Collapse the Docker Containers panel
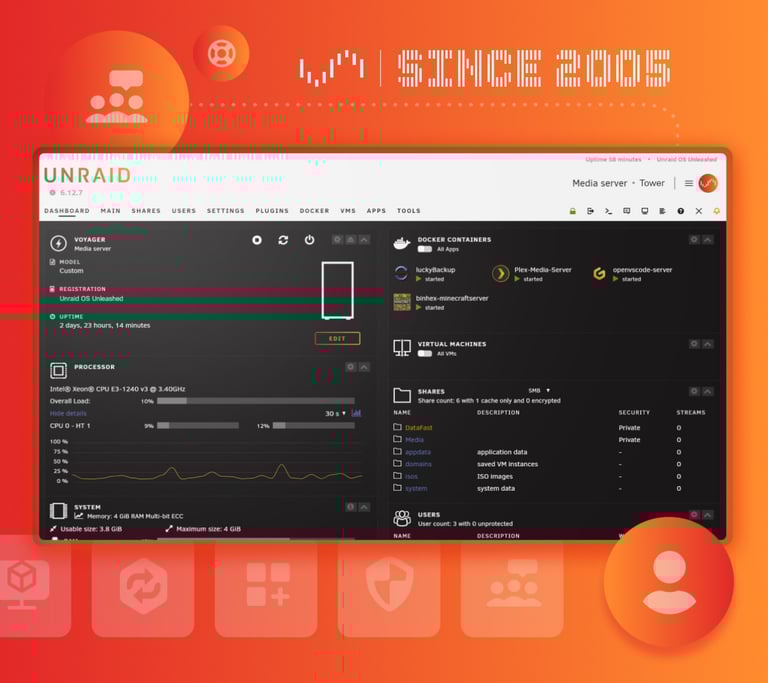Image resolution: width=768 pixels, height=683 pixels. point(708,240)
